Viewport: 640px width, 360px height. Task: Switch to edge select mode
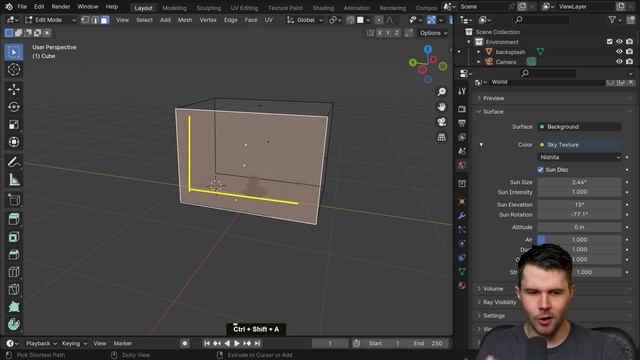pos(95,20)
